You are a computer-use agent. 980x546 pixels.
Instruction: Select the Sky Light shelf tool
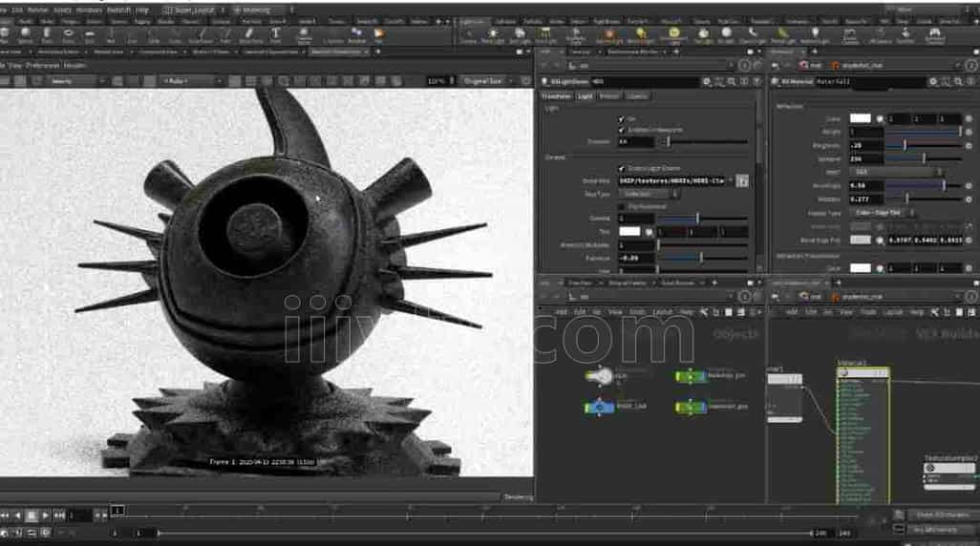click(x=703, y=35)
